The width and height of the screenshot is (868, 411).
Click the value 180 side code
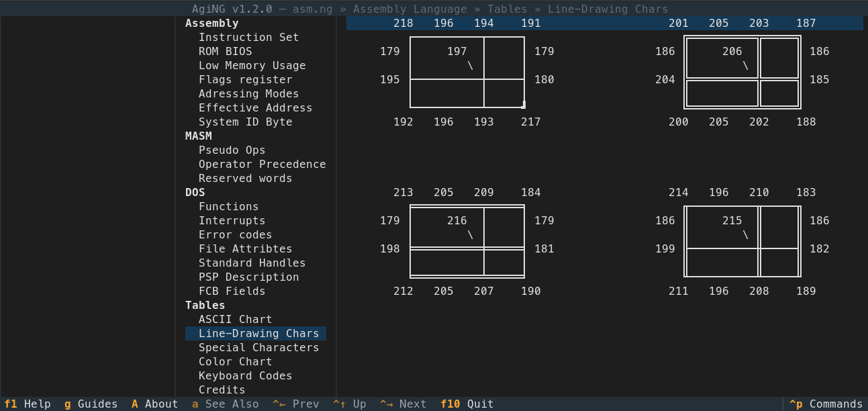click(544, 80)
